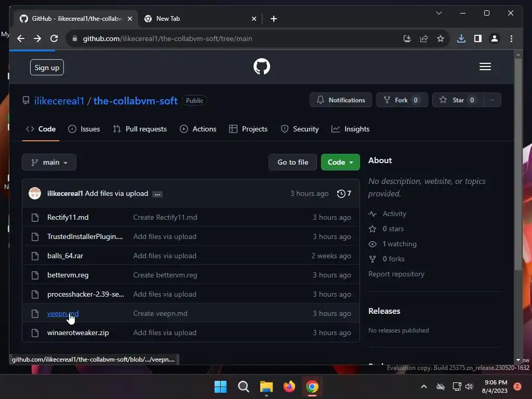Click the browser forward arrow

point(37,38)
